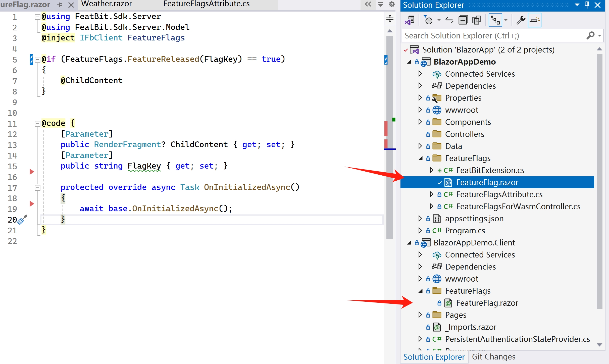The width and height of the screenshot is (609, 364).
Task: Toggle the Preview Selected Items icon
Action: pos(535,20)
